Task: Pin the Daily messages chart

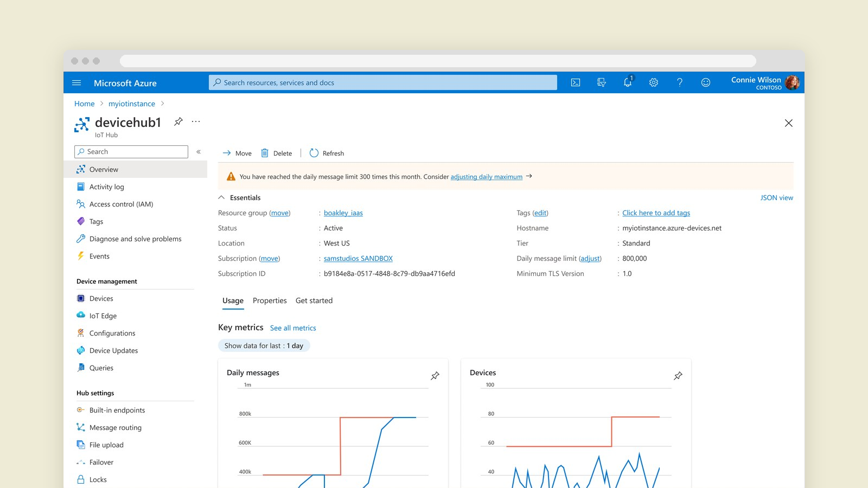Action: tap(435, 376)
